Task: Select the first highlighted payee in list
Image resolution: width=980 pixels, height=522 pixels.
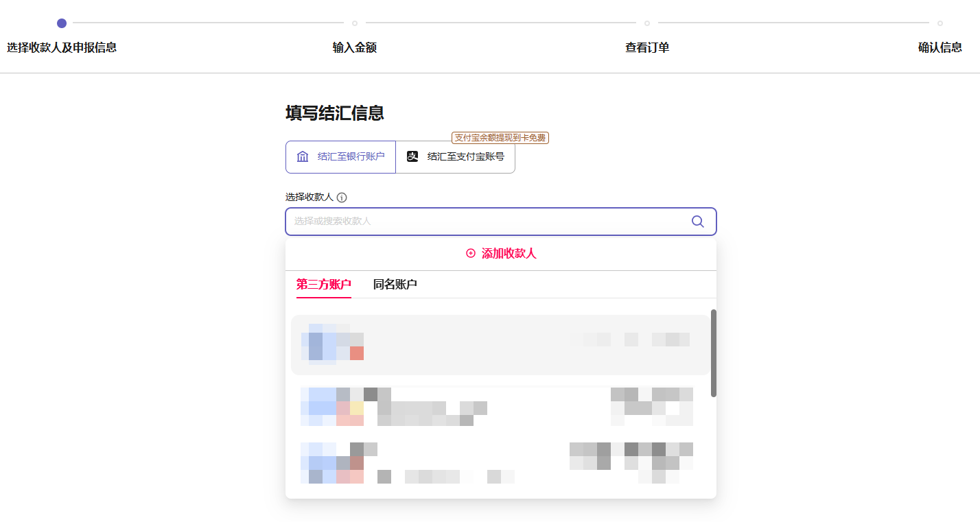Action: [x=500, y=345]
